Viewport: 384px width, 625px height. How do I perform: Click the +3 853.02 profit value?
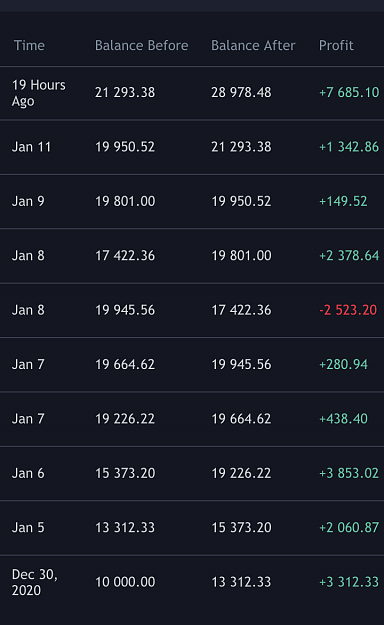coord(349,474)
